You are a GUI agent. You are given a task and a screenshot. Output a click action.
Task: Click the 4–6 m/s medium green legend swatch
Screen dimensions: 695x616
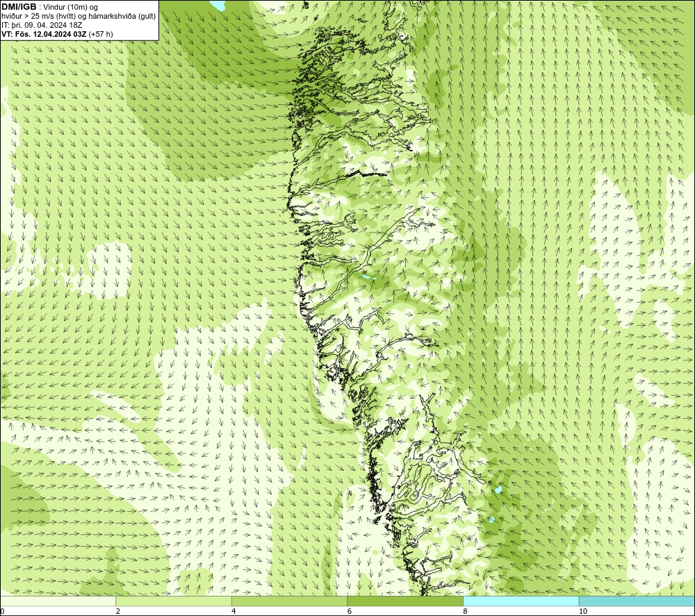click(x=289, y=601)
